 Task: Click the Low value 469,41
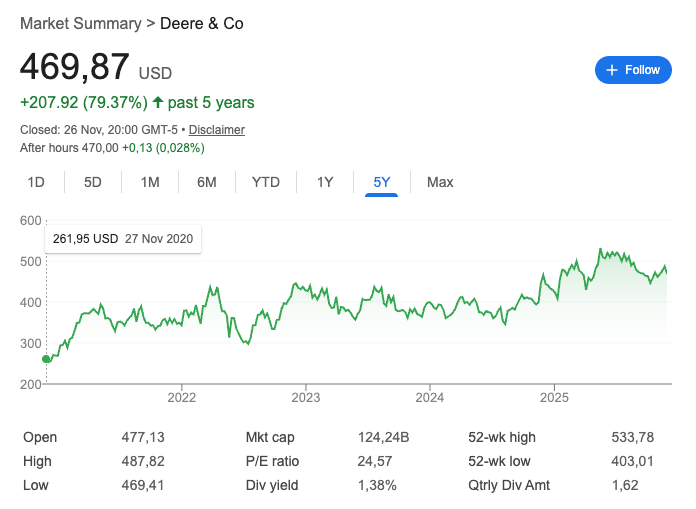[143, 485]
